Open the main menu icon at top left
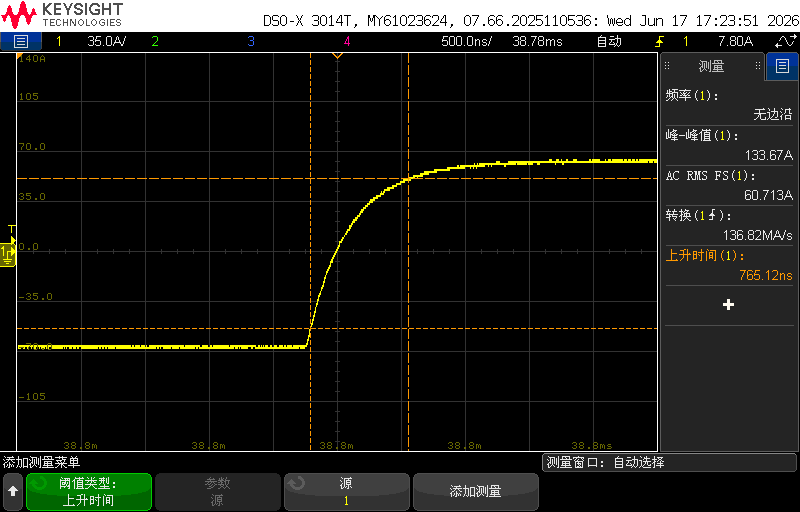This screenshot has height=512, width=800. coord(20,41)
